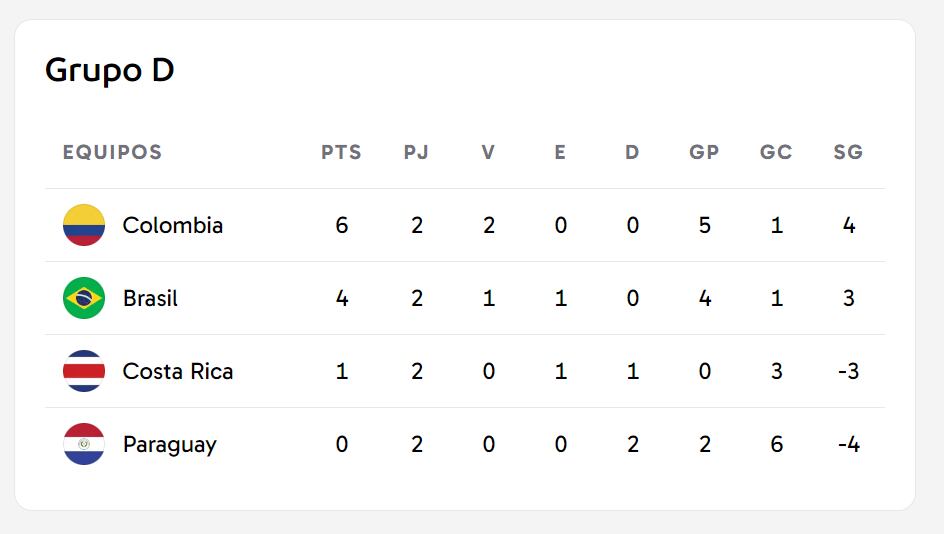Click the GP column header

(704, 153)
